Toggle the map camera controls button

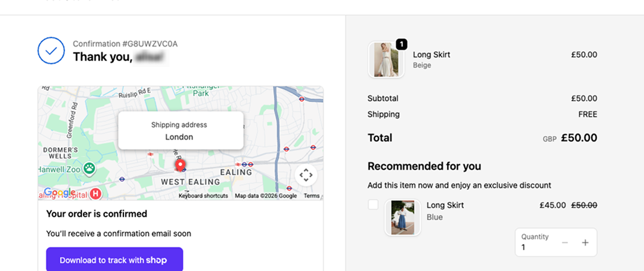(x=306, y=175)
